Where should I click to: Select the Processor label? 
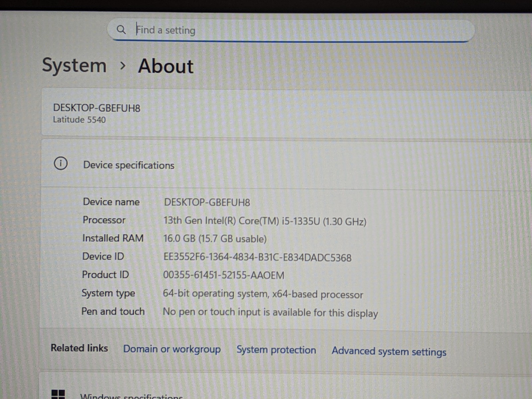tap(104, 220)
